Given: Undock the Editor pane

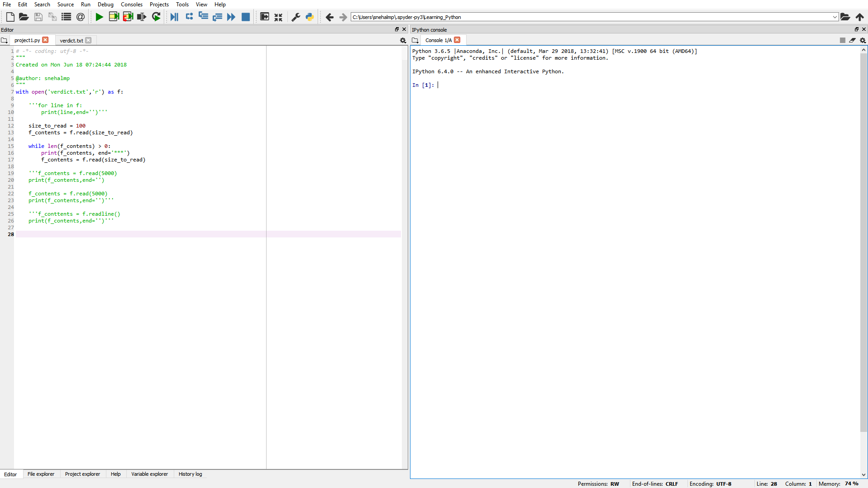Looking at the screenshot, I should coord(396,29).
